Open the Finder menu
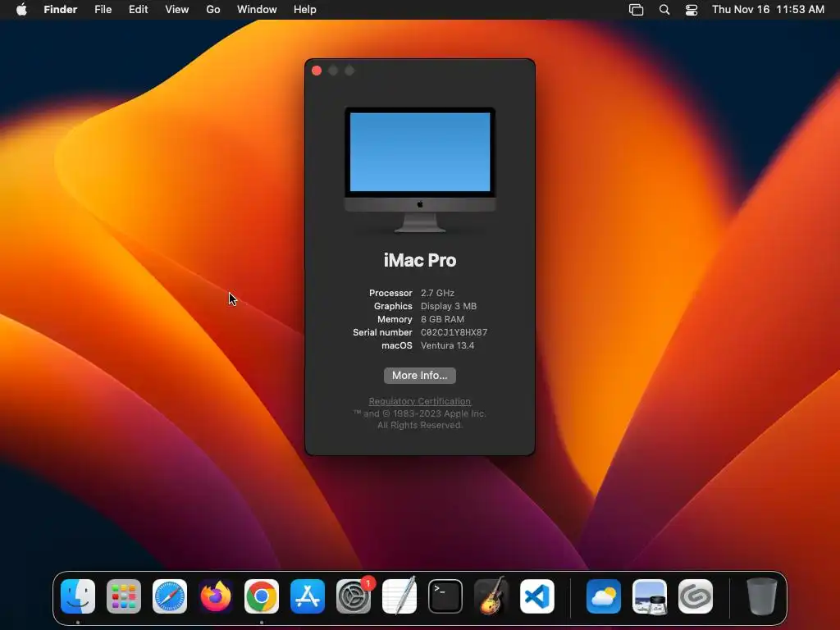The image size is (840, 630). 61,10
